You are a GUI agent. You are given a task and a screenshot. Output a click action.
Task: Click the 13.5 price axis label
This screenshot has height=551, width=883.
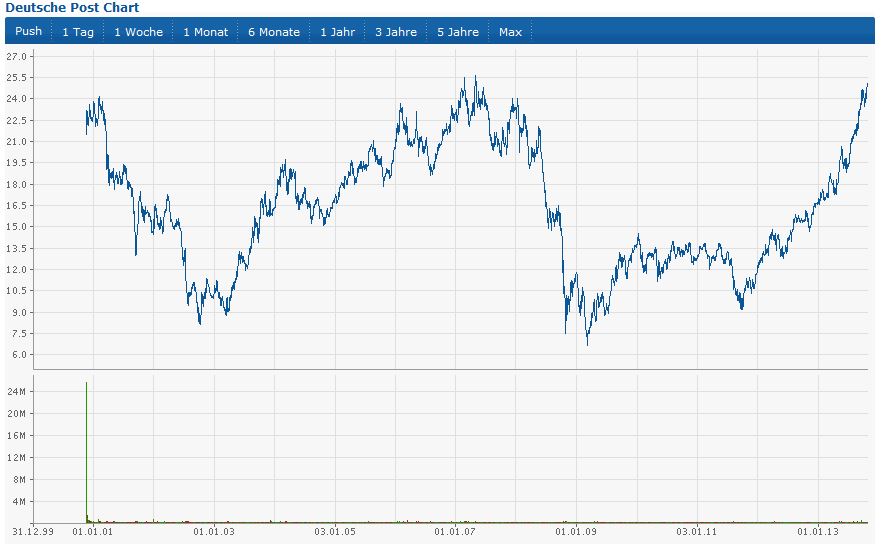tap(16, 248)
